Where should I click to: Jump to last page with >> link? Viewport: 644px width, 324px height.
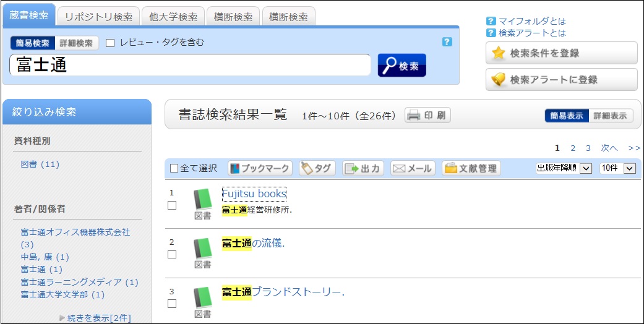(x=634, y=148)
